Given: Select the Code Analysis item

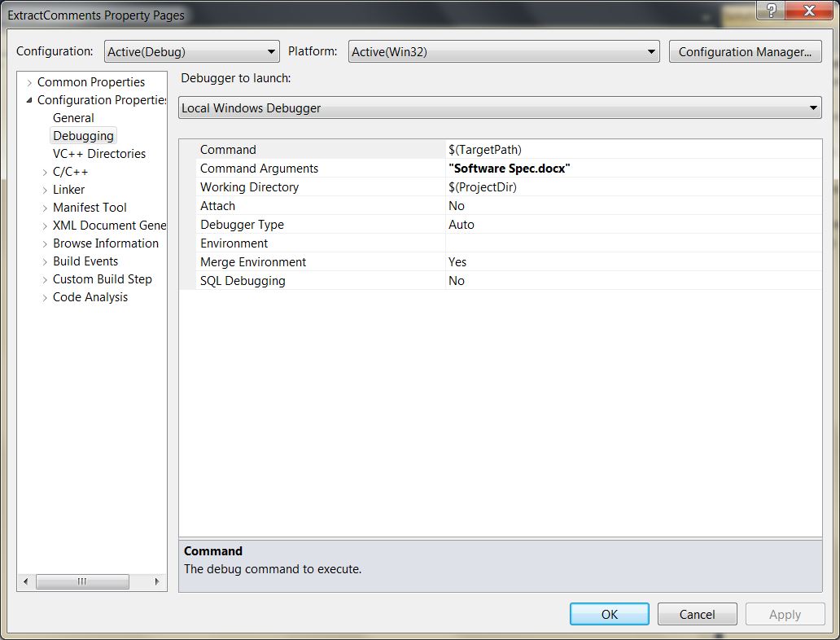Looking at the screenshot, I should coord(90,296).
